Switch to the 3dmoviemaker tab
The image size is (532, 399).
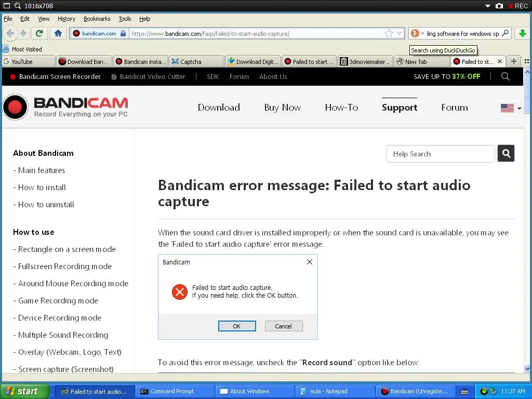[366, 61]
